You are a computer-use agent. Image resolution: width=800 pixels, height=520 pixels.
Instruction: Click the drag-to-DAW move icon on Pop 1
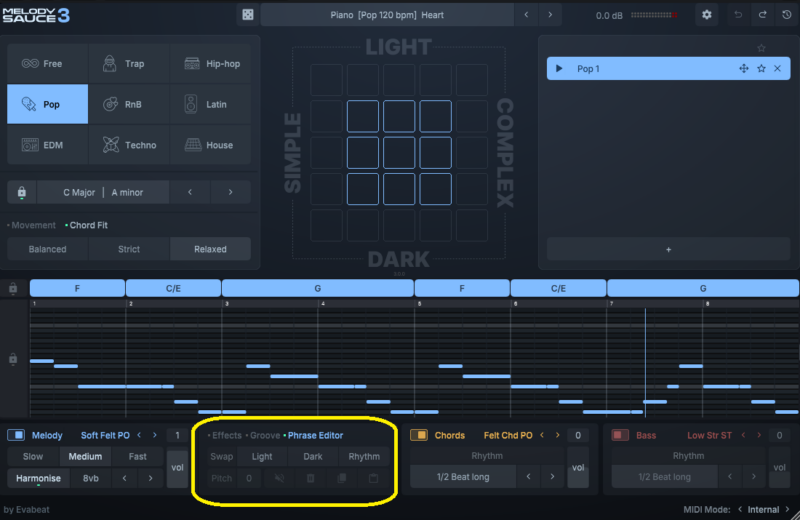click(743, 69)
